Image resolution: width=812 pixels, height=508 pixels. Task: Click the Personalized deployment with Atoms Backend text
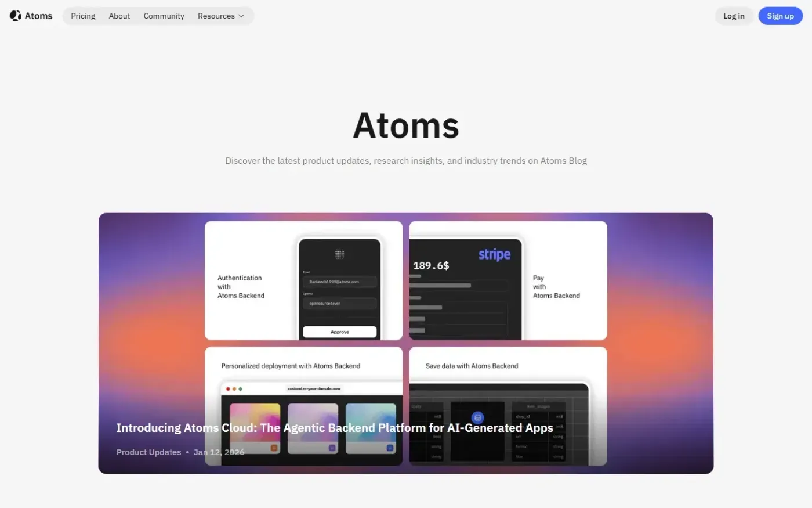[291, 366]
